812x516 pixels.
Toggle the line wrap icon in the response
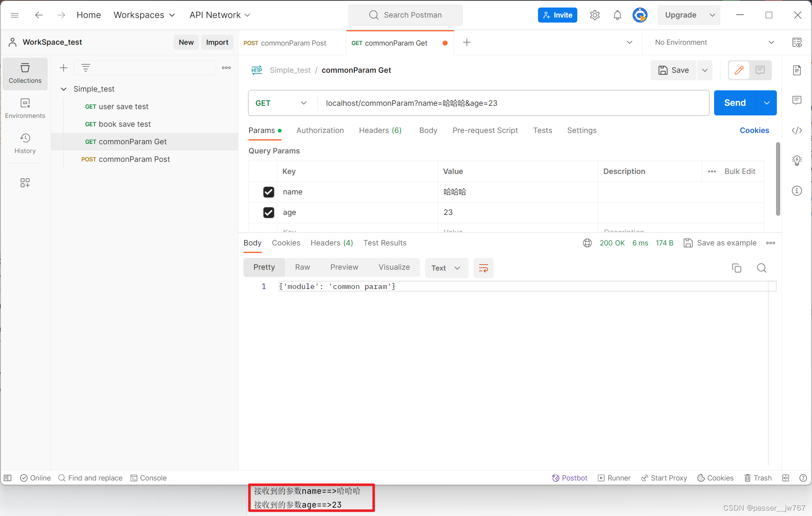[483, 268]
